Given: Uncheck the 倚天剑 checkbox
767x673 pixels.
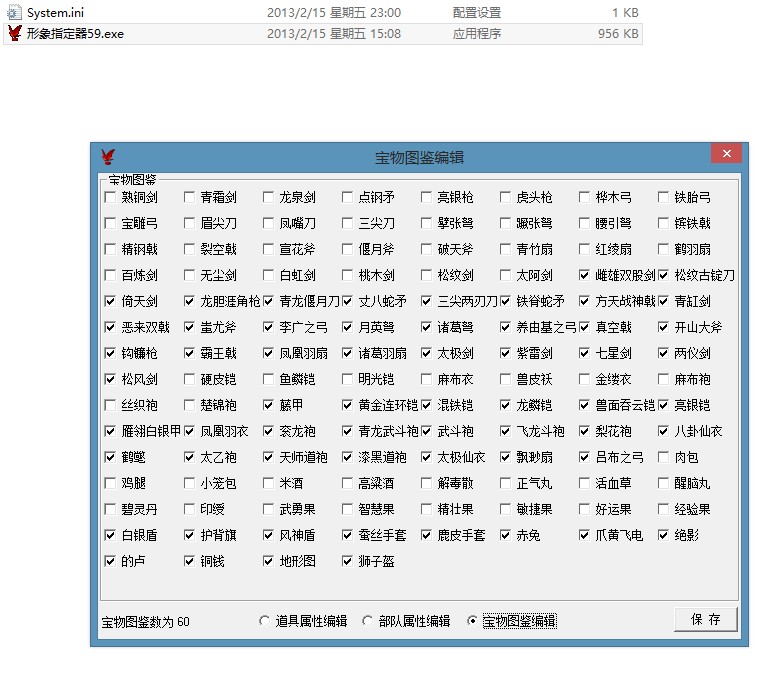Looking at the screenshot, I should pyautogui.click(x=110, y=301).
